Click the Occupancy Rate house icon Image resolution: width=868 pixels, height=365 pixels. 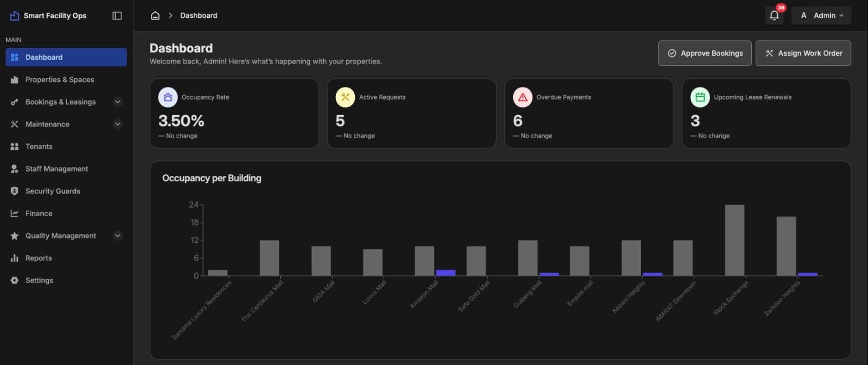168,97
